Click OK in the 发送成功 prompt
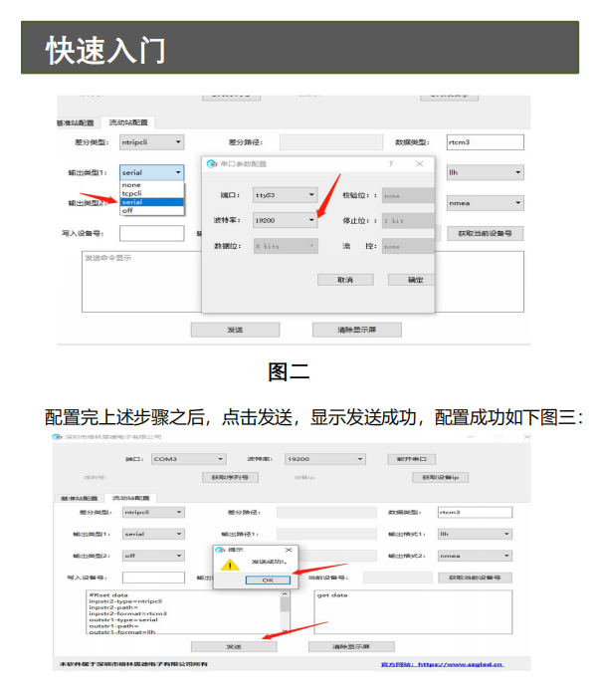Image resolution: width=594 pixels, height=700 pixels. 268,580
